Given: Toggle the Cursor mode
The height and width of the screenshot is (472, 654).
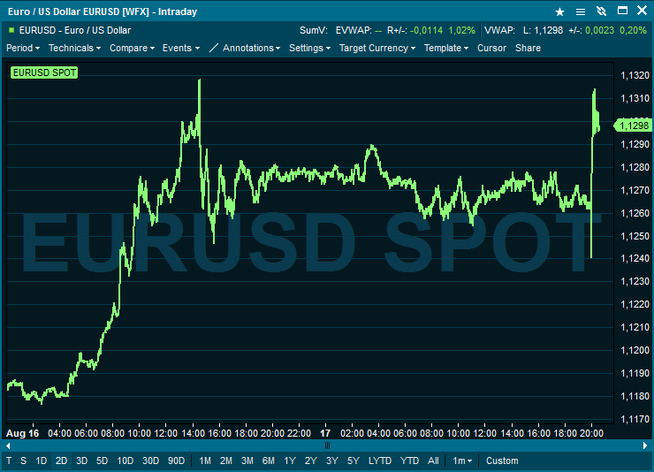Looking at the screenshot, I should (492, 48).
